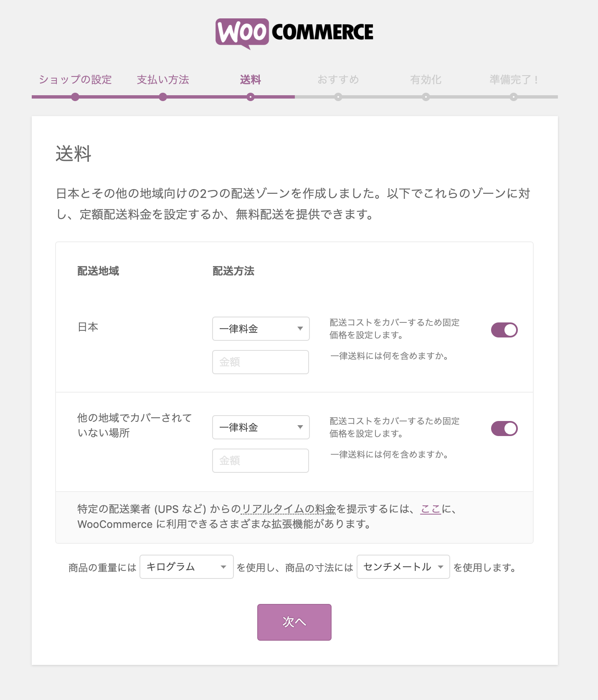Click リアルタイムの料金 underlined term
Screen dimensions: 598x700
(289, 509)
